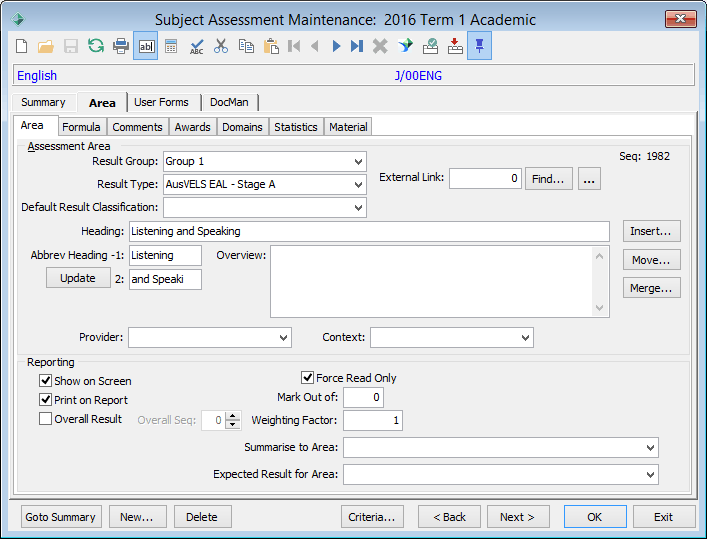Click the Copy icon in the toolbar
Image resolution: width=707 pixels, height=539 pixels.
[246, 46]
